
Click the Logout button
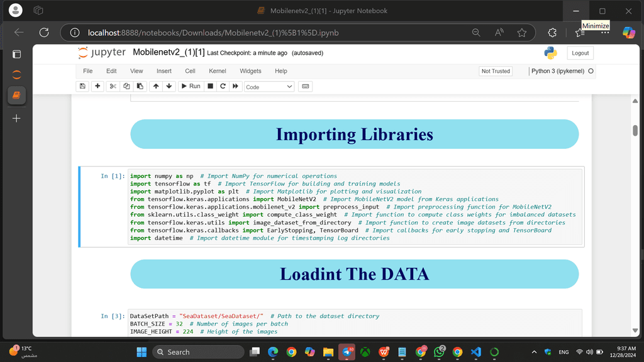click(x=580, y=53)
